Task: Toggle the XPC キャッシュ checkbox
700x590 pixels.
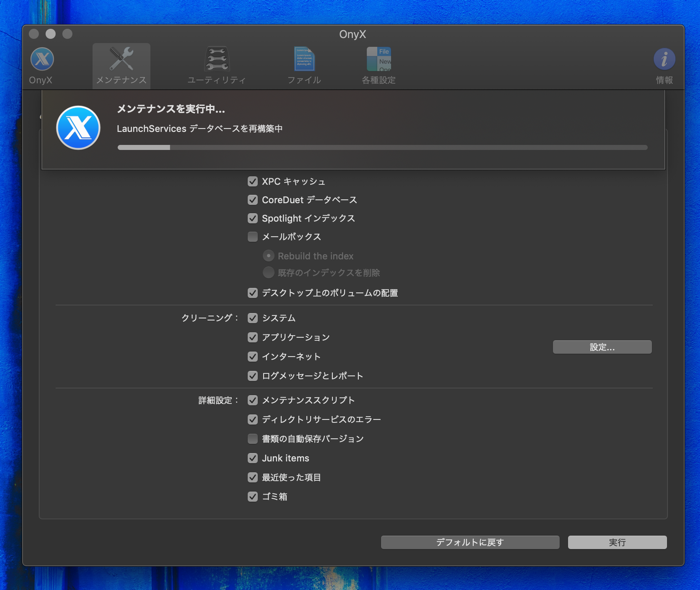Action: [x=253, y=181]
